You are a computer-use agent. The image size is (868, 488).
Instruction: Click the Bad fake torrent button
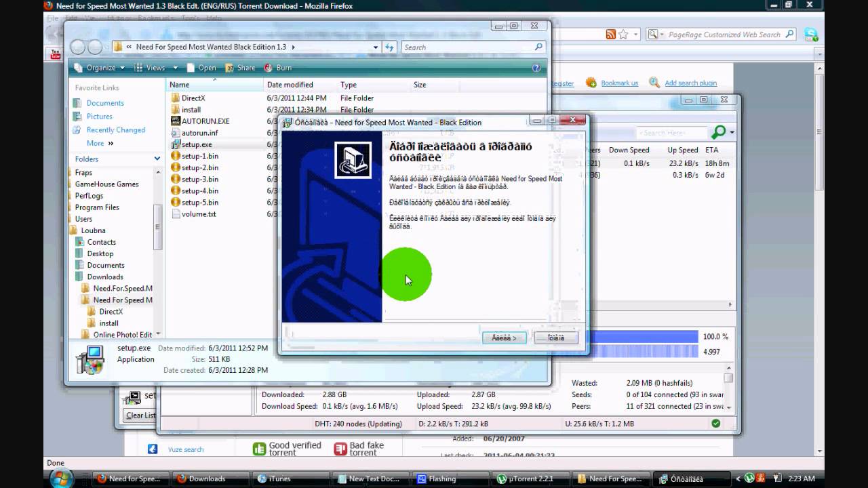pyautogui.click(x=359, y=449)
